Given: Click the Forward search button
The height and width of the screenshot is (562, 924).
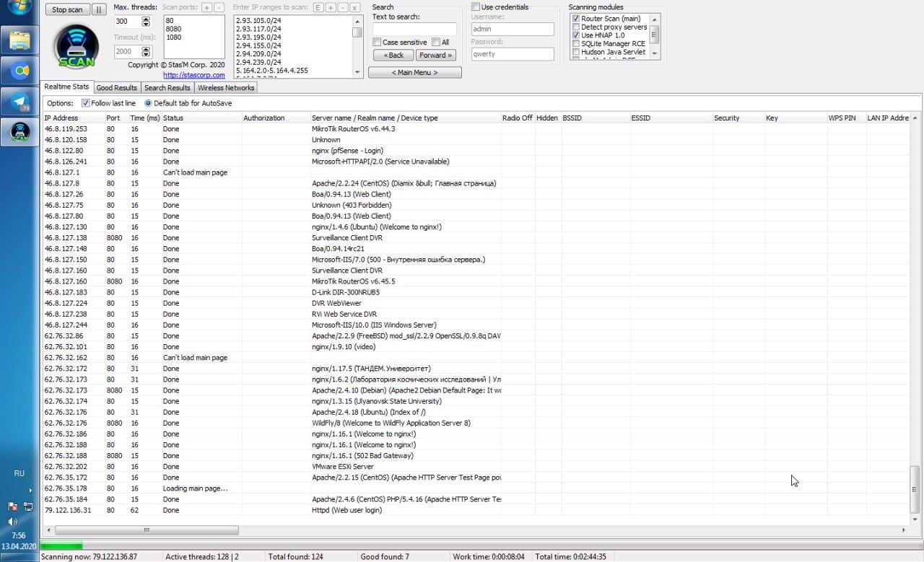Looking at the screenshot, I should tap(435, 55).
